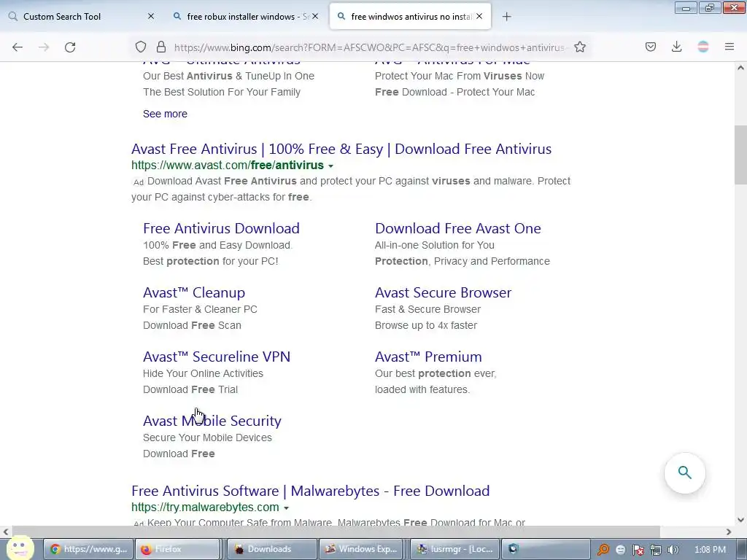The width and height of the screenshot is (747, 560).
Task: Open Malwarebytes Free Antivirus Software headline
Action: pos(310,491)
